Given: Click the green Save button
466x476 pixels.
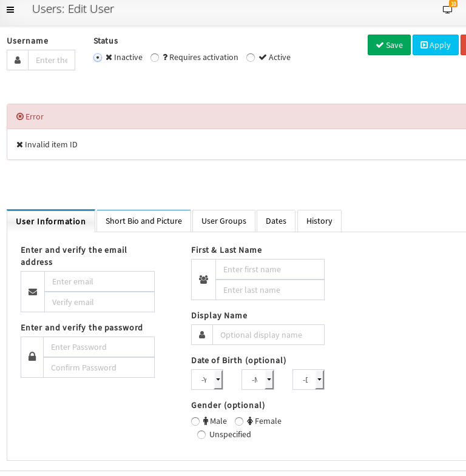Looking at the screenshot, I should click(389, 45).
